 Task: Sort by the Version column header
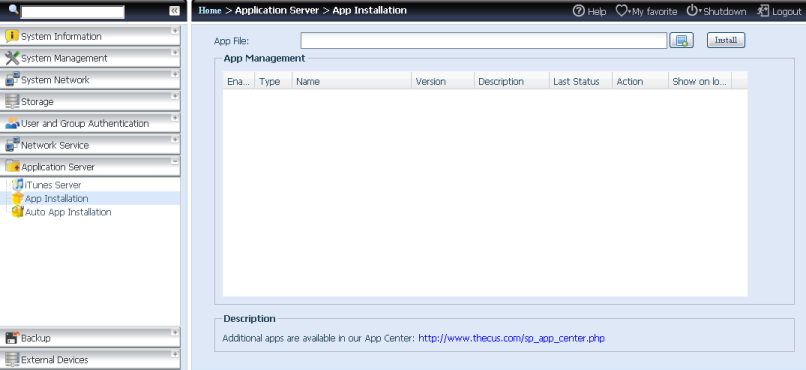click(443, 81)
